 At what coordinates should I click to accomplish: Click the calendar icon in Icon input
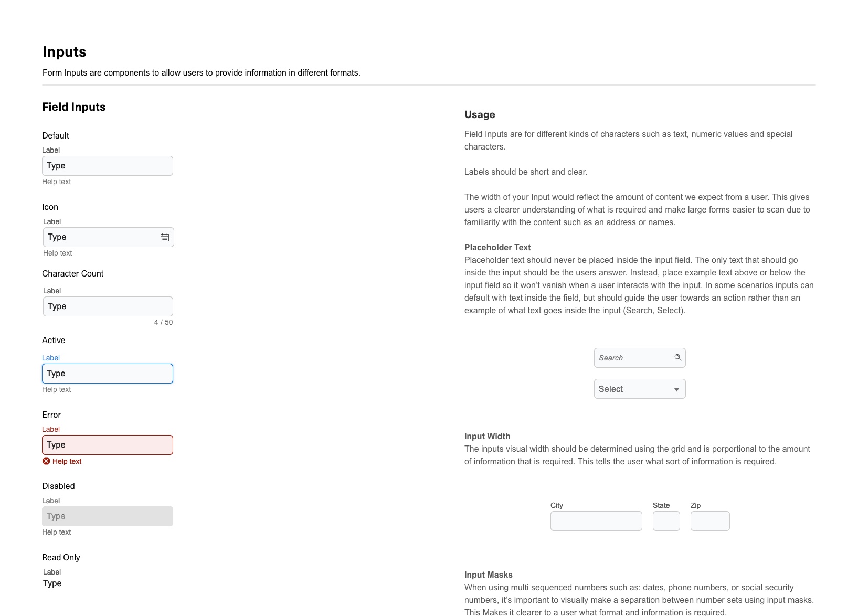click(165, 237)
